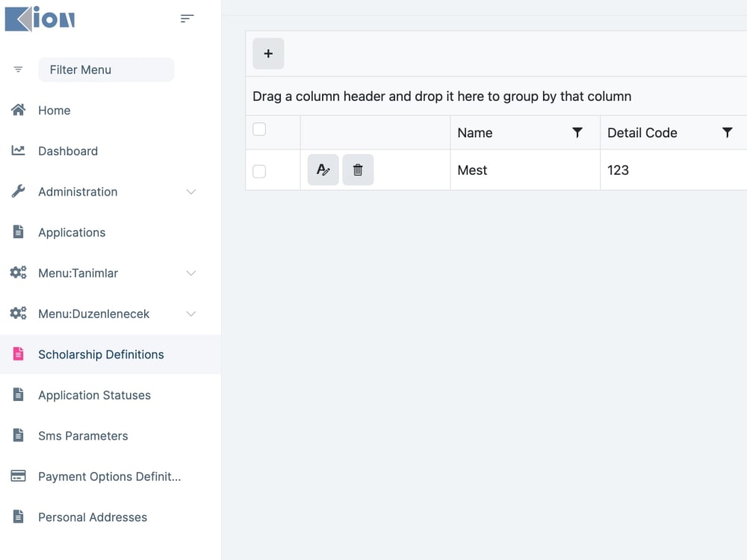747x560 pixels.
Task: Sort by Name column header
Action: point(475,133)
